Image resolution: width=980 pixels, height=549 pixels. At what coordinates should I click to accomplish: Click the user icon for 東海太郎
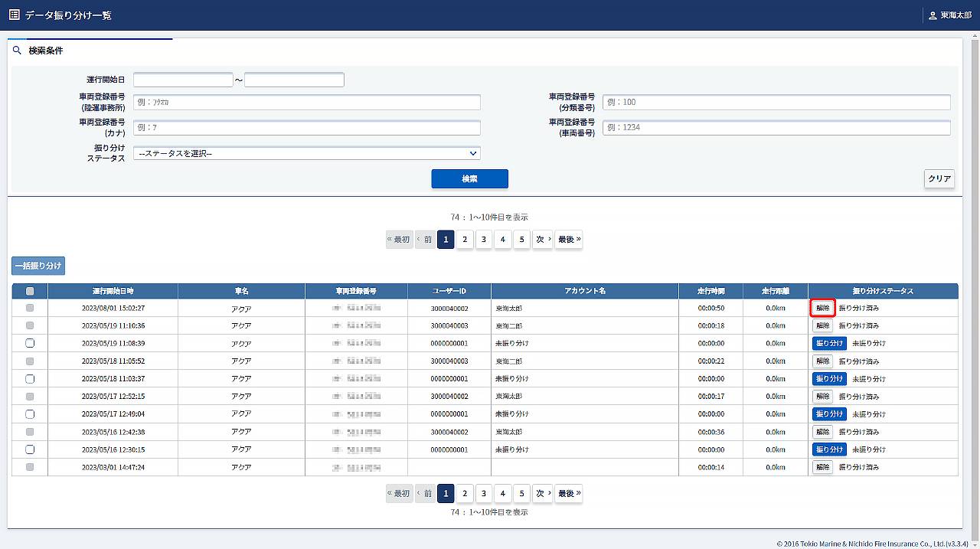point(932,15)
